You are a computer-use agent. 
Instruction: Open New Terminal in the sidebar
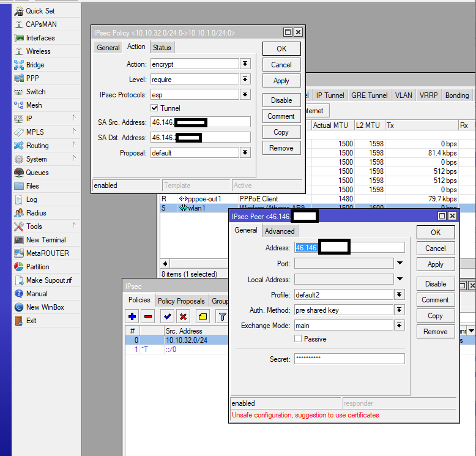click(x=46, y=240)
